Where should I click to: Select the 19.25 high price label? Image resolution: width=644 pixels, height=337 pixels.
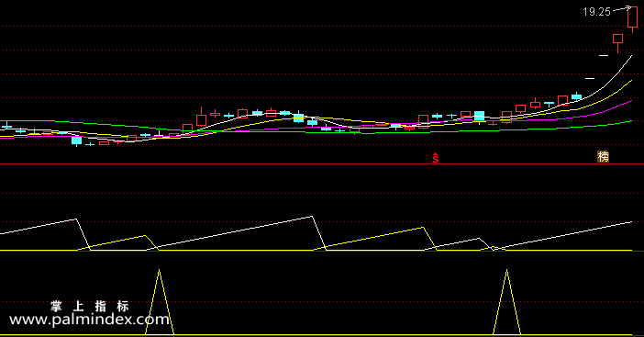(596, 12)
